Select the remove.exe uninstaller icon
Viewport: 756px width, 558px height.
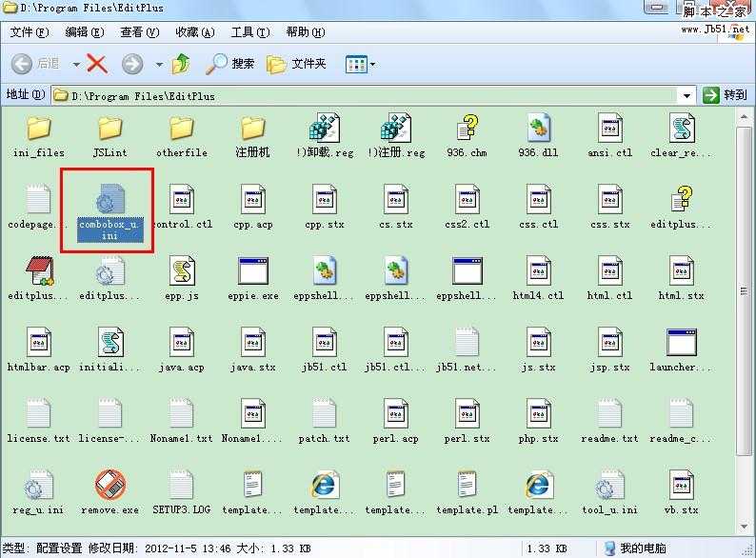(x=110, y=487)
